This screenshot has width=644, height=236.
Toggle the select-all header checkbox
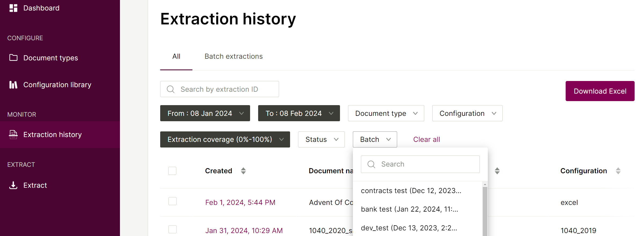pyautogui.click(x=172, y=171)
